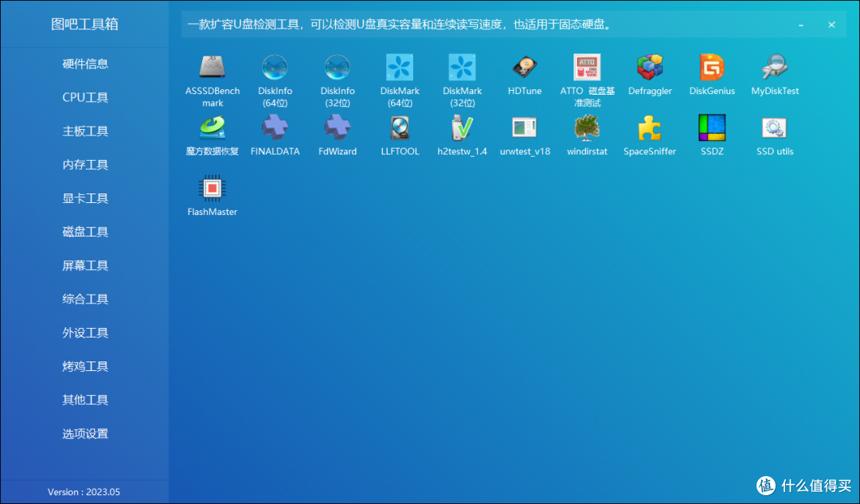This screenshot has width=860, height=504.
Task: Select 硬件信息 in the sidebar
Action: pos(85,64)
